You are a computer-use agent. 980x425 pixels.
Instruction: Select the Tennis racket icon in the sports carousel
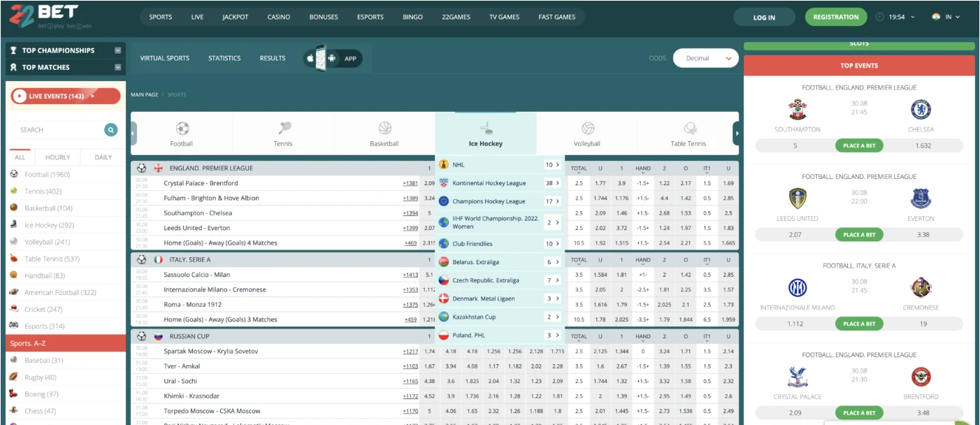tap(284, 129)
